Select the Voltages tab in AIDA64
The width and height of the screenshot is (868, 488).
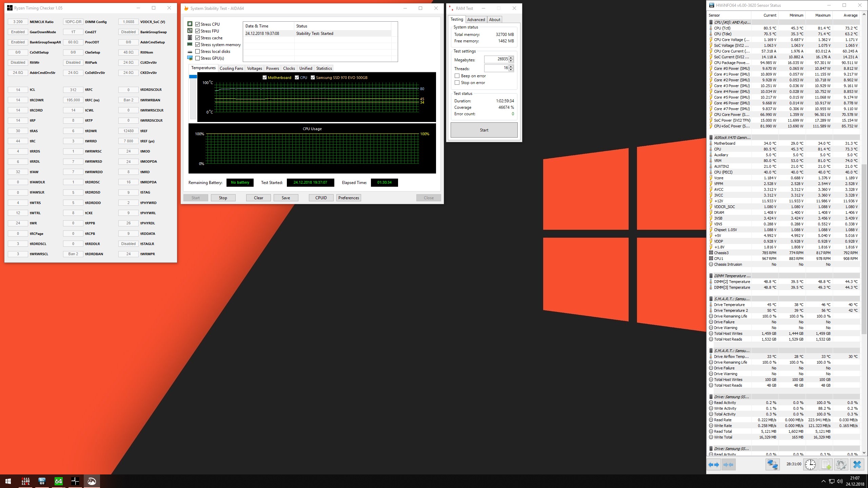(255, 68)
